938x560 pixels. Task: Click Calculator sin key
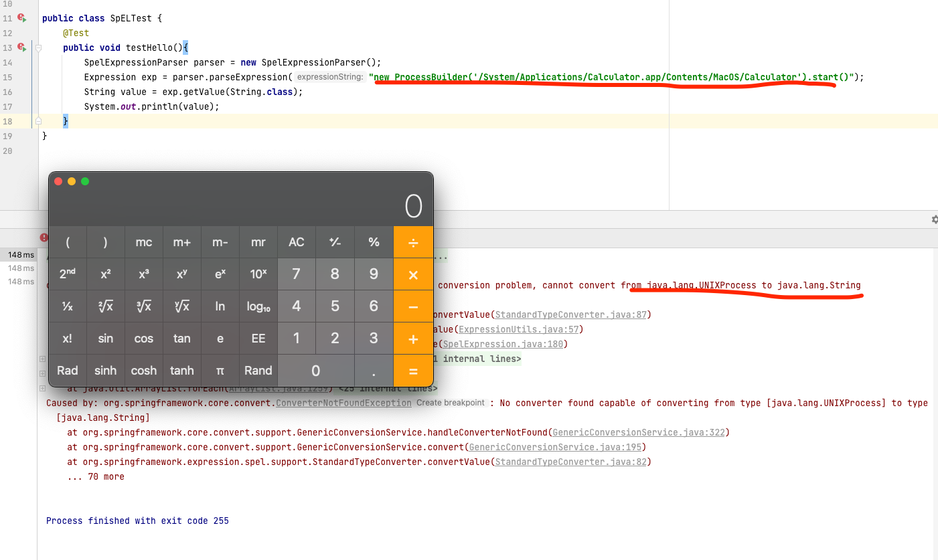pyautogui.click(x=106, y=339)
